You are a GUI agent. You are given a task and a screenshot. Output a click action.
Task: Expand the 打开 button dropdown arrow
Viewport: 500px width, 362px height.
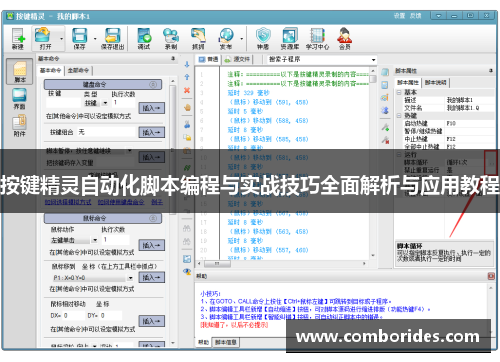pos(61,39)
